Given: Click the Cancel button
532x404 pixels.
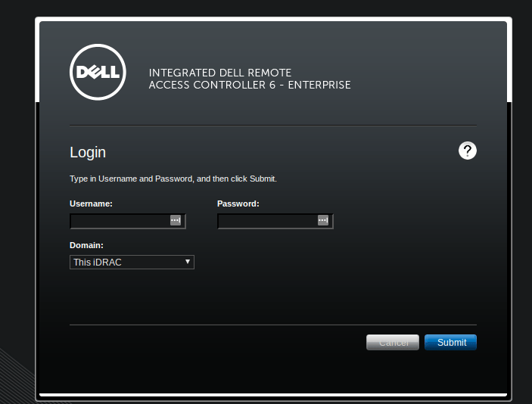Looking at the screenshot, I should coord(393,342).
